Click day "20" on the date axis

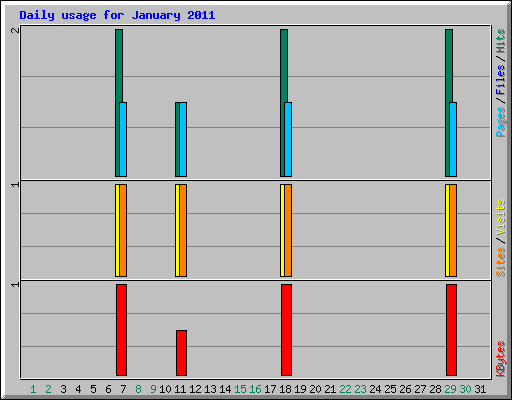tap(315, 389)
